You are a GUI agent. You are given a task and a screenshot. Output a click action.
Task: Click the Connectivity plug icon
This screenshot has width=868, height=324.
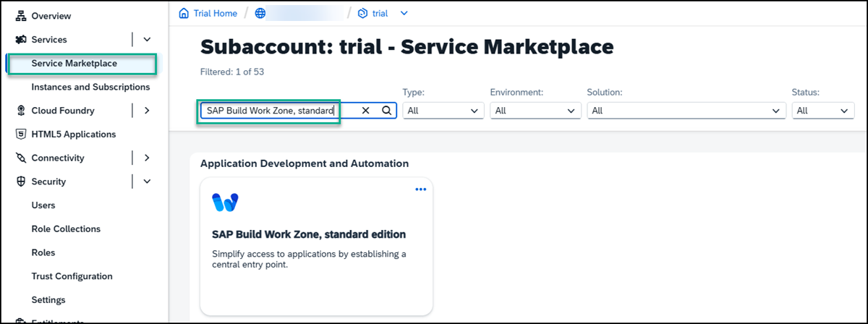coord(20,158)
